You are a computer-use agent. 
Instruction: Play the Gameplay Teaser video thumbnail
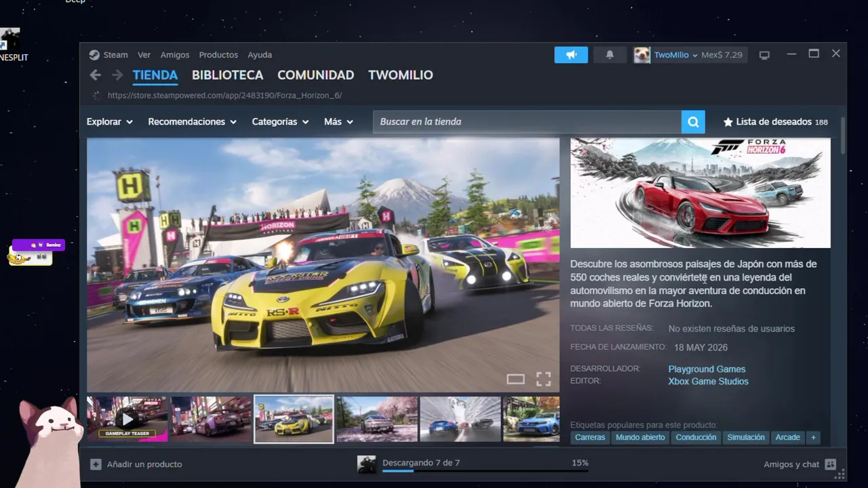pyautogui.click(x=127, y=420)
